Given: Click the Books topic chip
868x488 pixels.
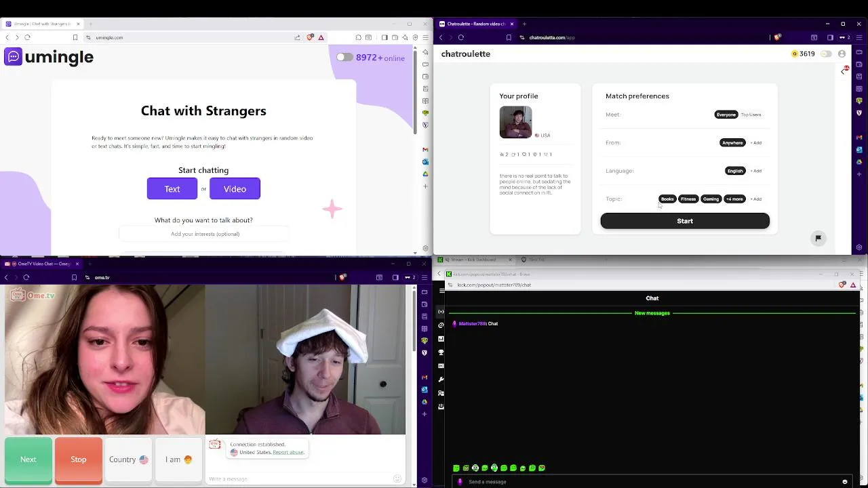Looking at the screenshot, I should click(667, 199).
